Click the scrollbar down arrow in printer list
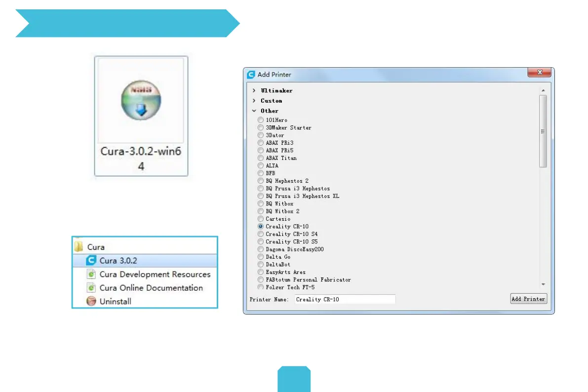Image resolution: width=588 pixels, height=392 pixels. pos(543,284)
